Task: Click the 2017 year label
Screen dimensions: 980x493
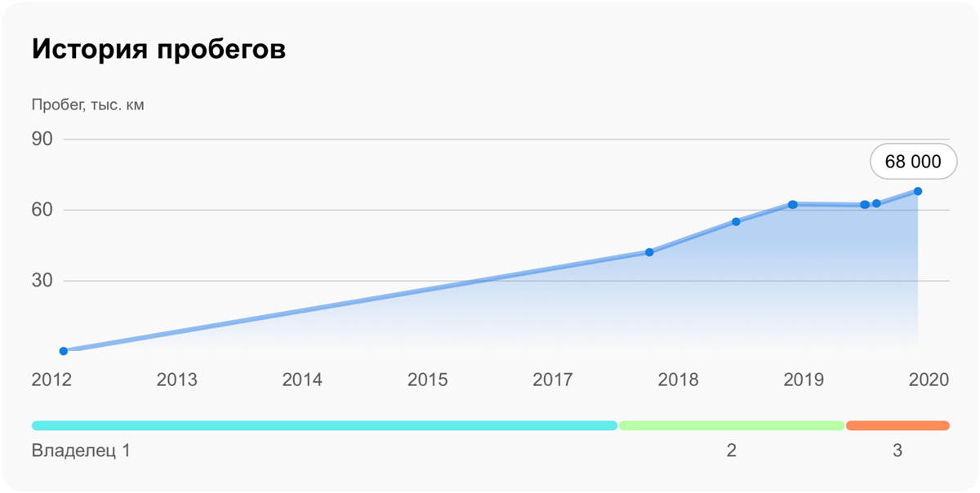Action: (553, 380)
